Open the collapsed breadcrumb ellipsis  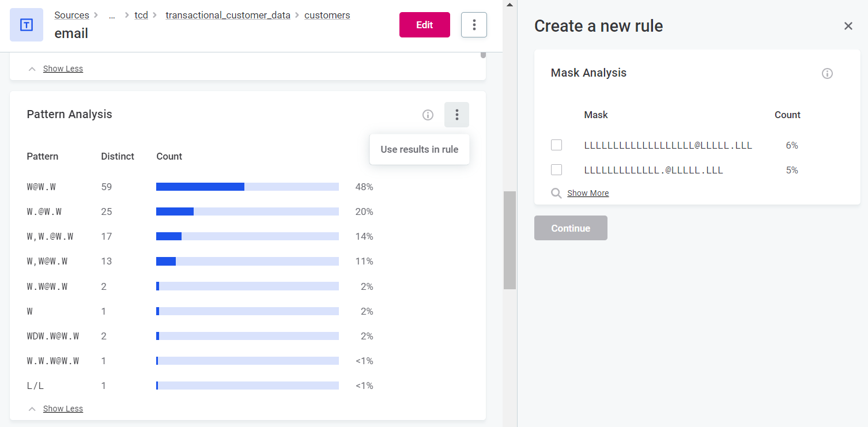112,16
